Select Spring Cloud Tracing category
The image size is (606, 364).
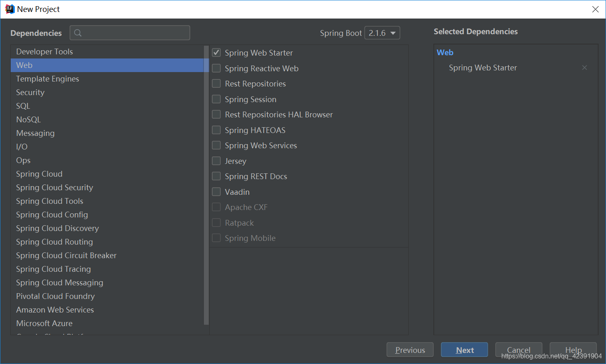coord(107,269)
